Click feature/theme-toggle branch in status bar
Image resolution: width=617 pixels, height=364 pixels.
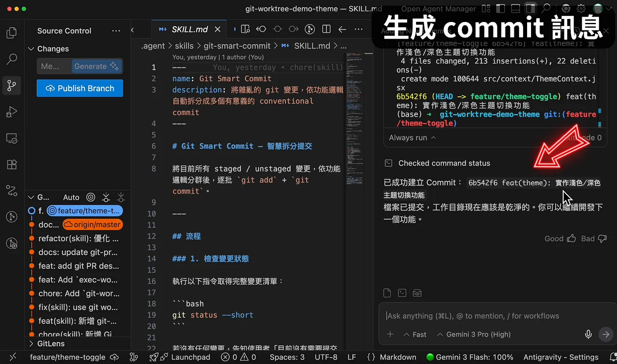67,357
